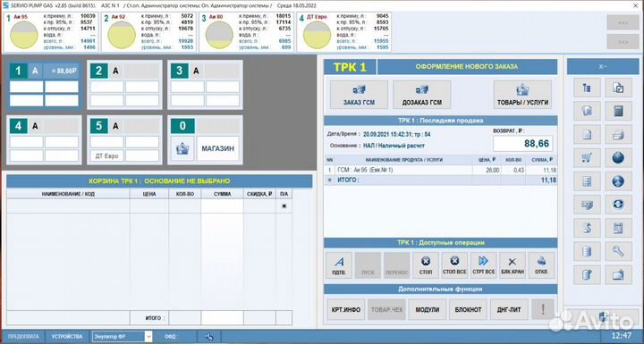Click the database cylinder icon in side panel
This screenshot has width=644, height=344.
587,251
